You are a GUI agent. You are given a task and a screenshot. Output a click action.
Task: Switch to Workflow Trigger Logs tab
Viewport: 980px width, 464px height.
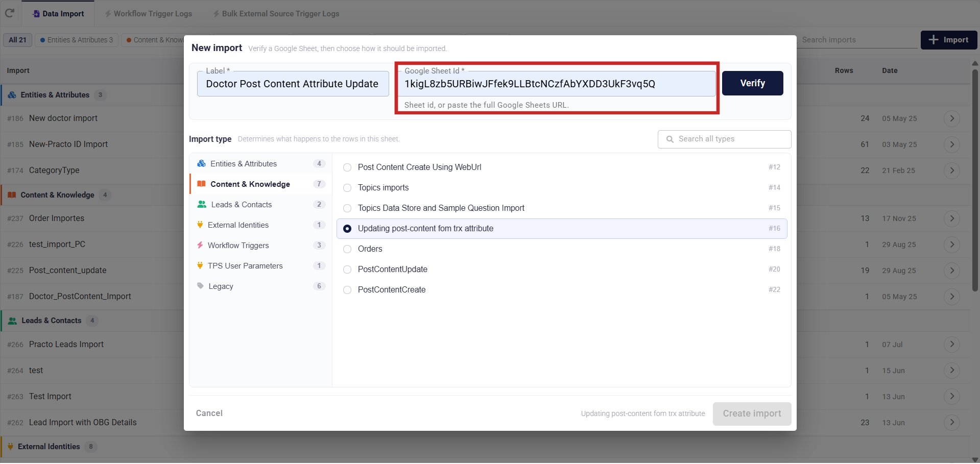tap(148, 14)
